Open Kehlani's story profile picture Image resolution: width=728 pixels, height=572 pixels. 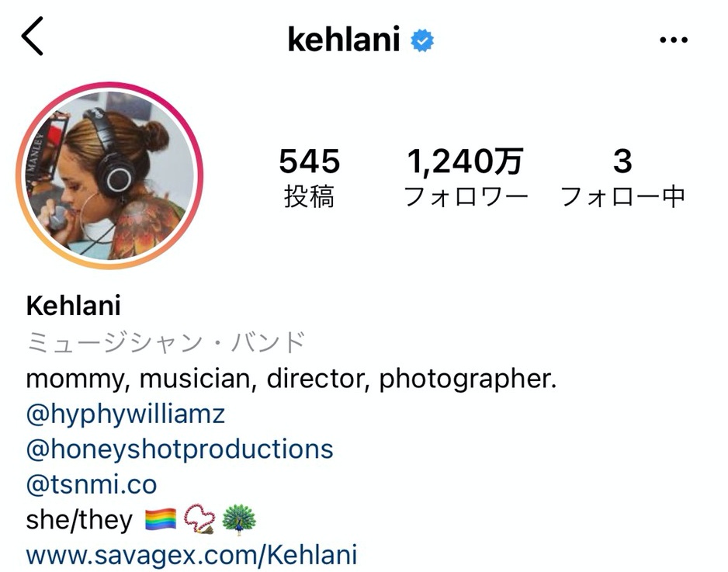click(x=109, y=175)
